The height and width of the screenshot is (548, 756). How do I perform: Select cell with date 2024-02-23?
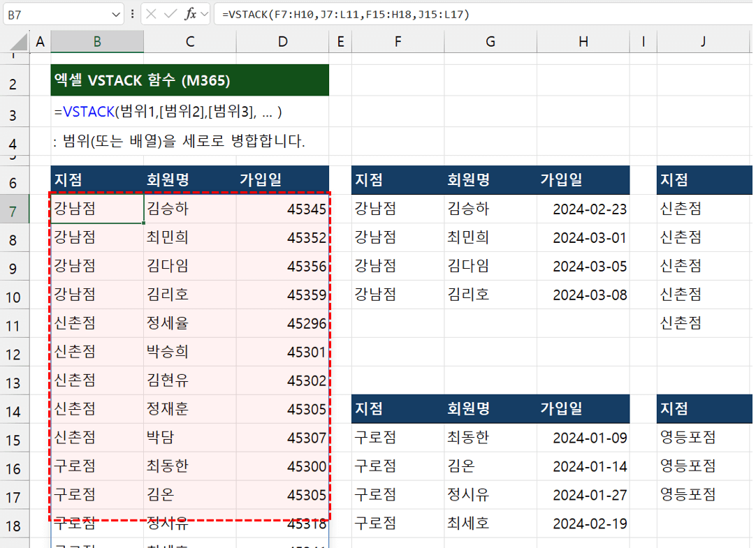(x=583, y=209)
